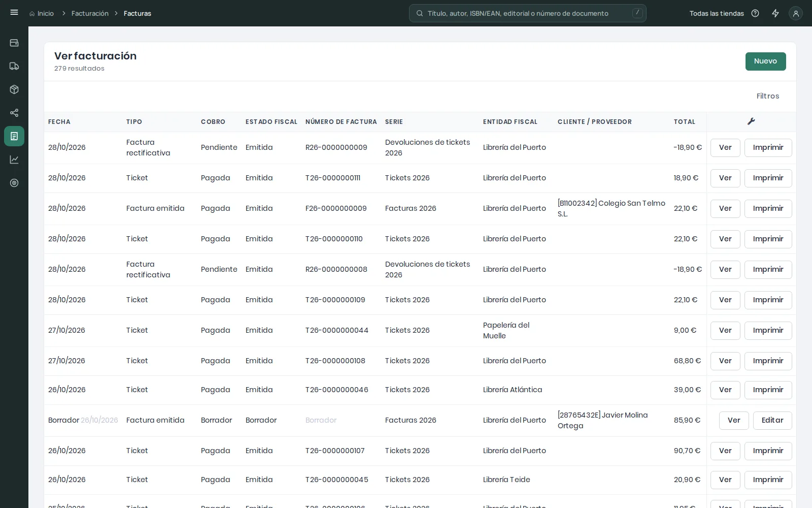The image size is (812, 508).
Task: Go to Inicio breadcrumb
Action: (x=42, y=13)
